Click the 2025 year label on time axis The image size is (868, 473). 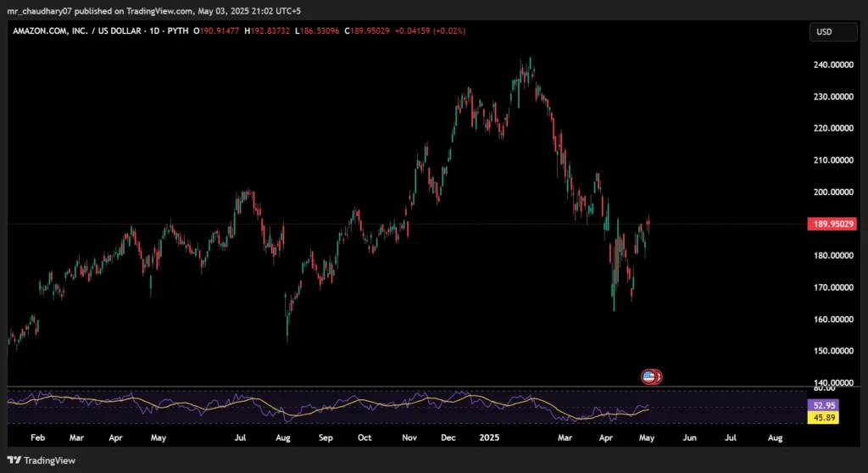(489, 437)
